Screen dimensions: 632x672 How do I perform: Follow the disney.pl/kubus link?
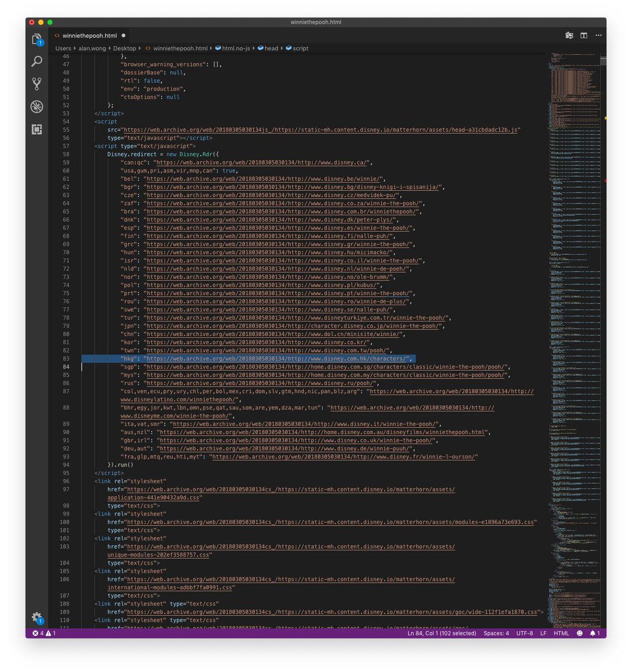[x=262, y=285]
